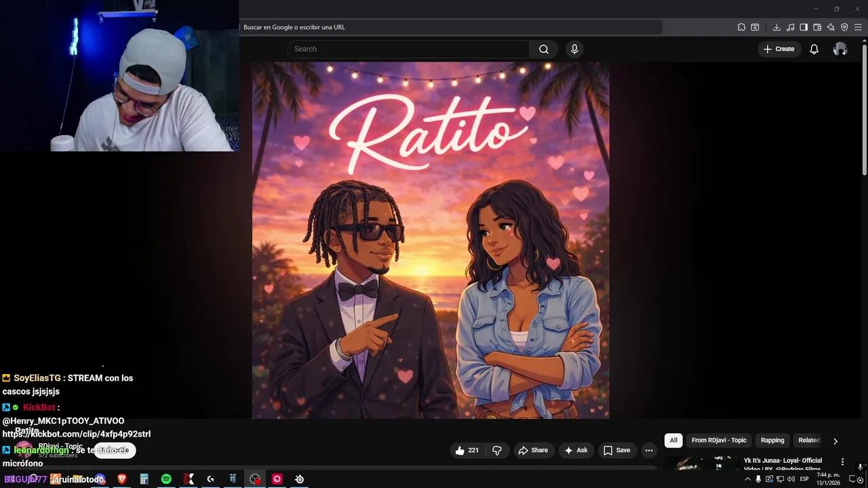Select the Rapping filter chip

(772, 440)
